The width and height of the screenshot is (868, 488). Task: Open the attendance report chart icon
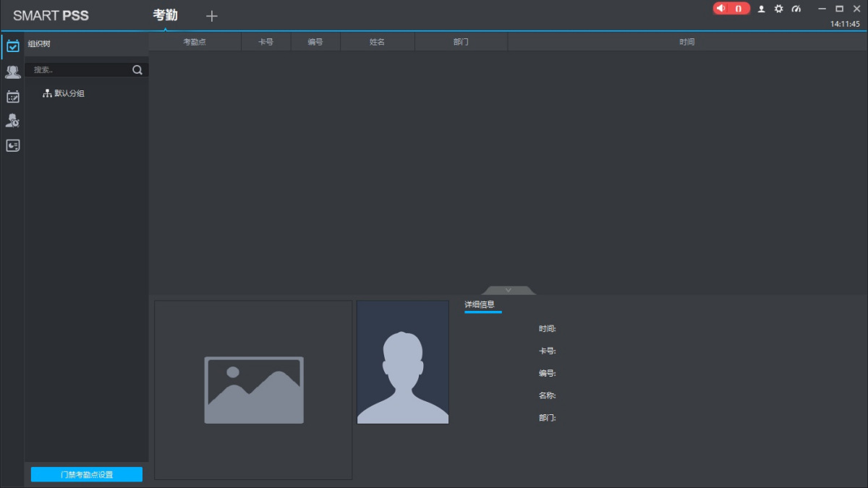click(x=12, y=145)
